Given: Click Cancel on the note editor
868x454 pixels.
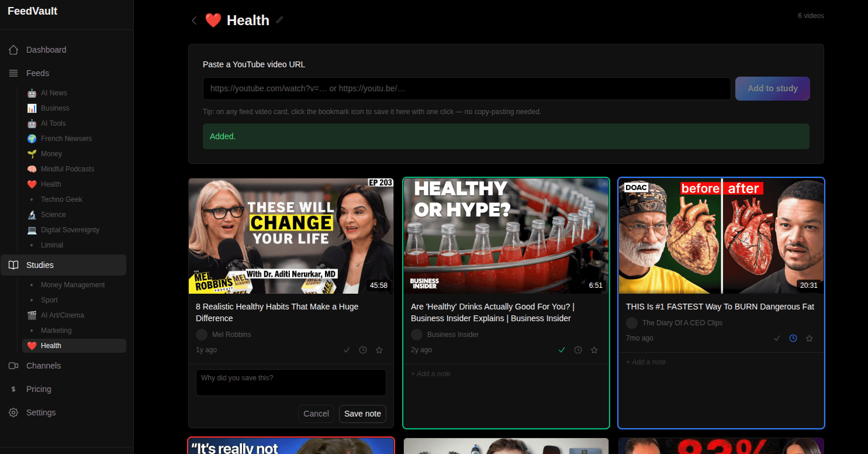Looking at the screenshot, I should tap(316, 414).
